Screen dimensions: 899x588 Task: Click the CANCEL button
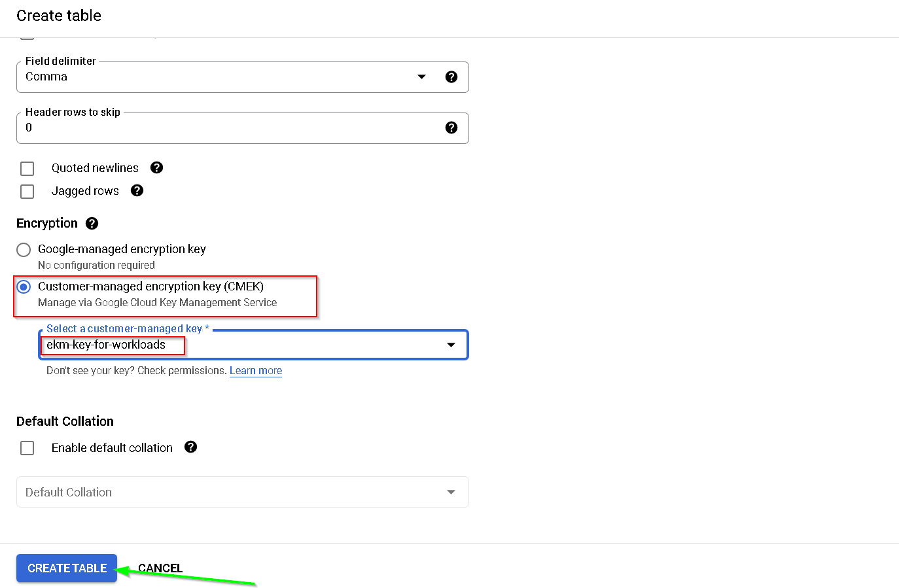click(160, 568)
